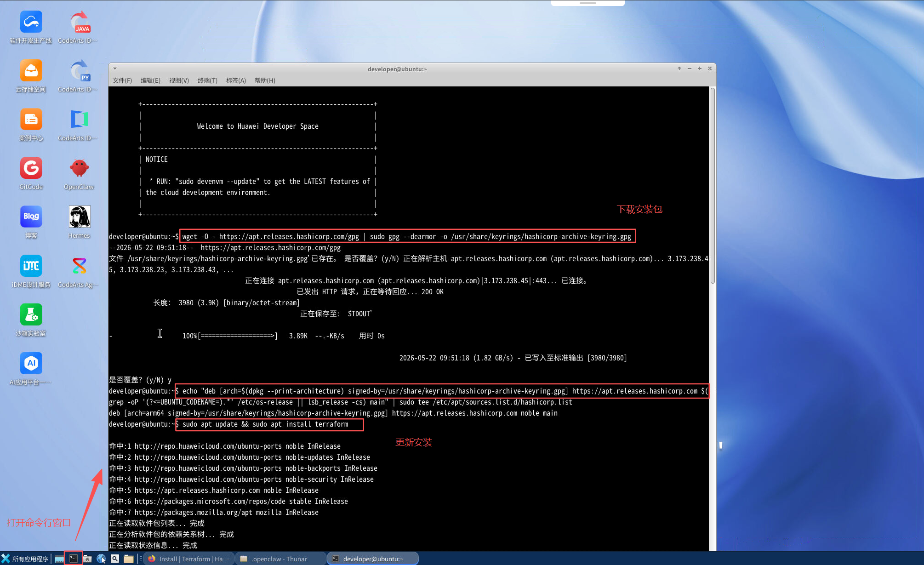The image size is (924, 565).
Task: Click the 'the cloud development environment.' line
Action: (x=208, y=193)
